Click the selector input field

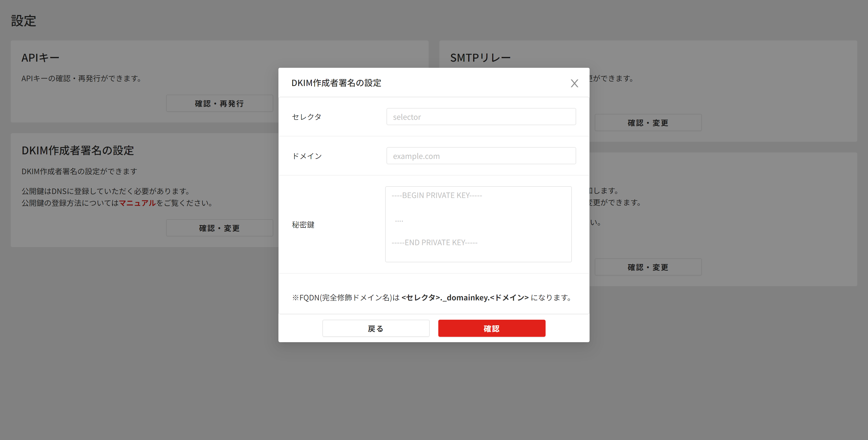pos(481,117)
